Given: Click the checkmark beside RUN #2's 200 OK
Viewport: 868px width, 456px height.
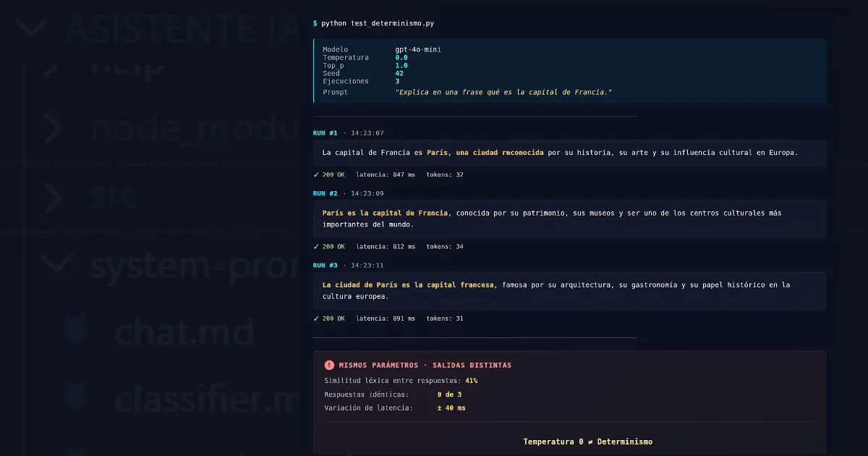Looking at the screenshot, I should click(x=317, y=246).
